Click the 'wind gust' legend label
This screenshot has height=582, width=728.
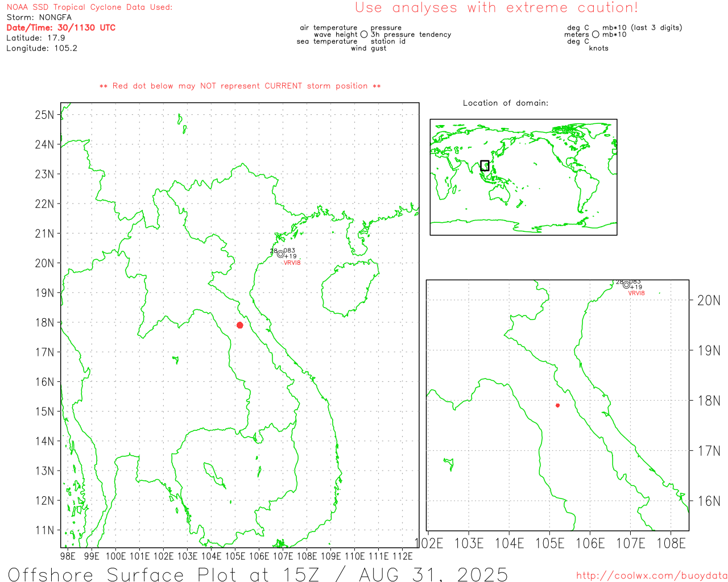point(369,48)
